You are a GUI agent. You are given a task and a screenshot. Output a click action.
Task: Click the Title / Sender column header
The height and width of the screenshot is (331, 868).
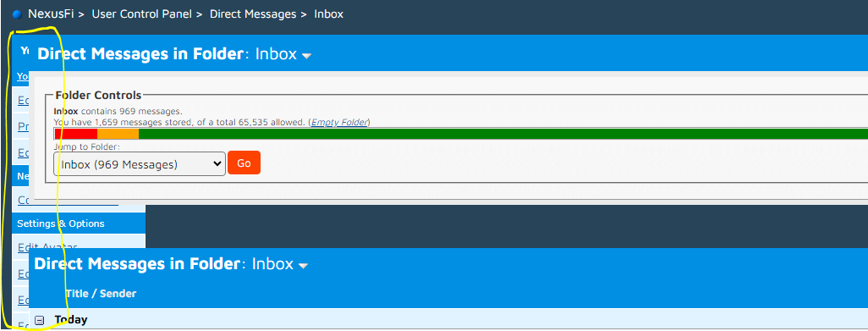click(101, 294)
